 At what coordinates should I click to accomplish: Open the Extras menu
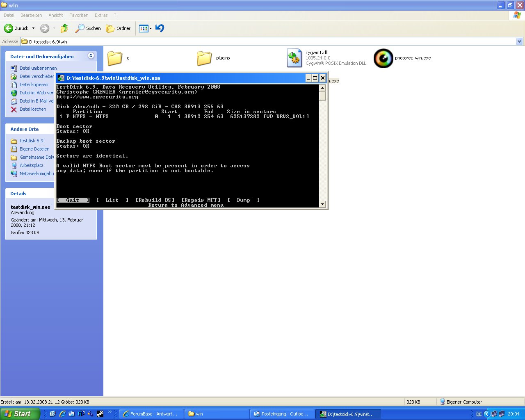pyautogui.click(x=101, y=15)
